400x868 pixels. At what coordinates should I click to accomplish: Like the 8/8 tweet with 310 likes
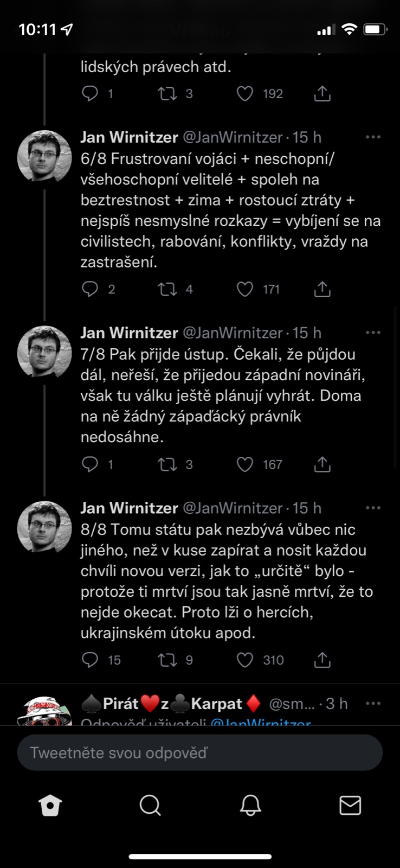coord(245,660)
